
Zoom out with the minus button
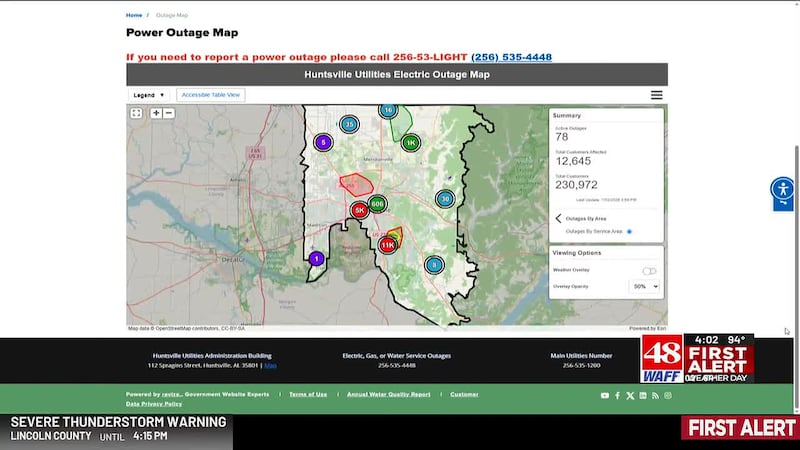coord(169,113)
